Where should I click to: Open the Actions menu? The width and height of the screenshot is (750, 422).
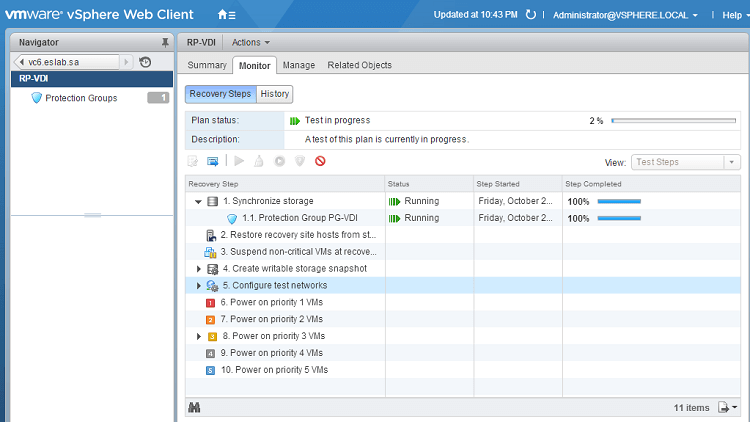[250, 42]
